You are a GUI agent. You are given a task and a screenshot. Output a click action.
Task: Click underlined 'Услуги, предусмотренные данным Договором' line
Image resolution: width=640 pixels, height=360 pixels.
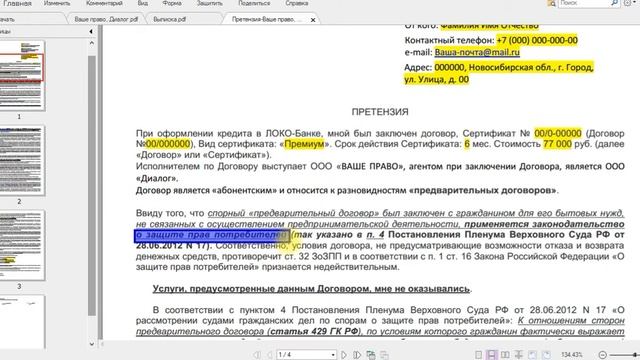[311, 289]
